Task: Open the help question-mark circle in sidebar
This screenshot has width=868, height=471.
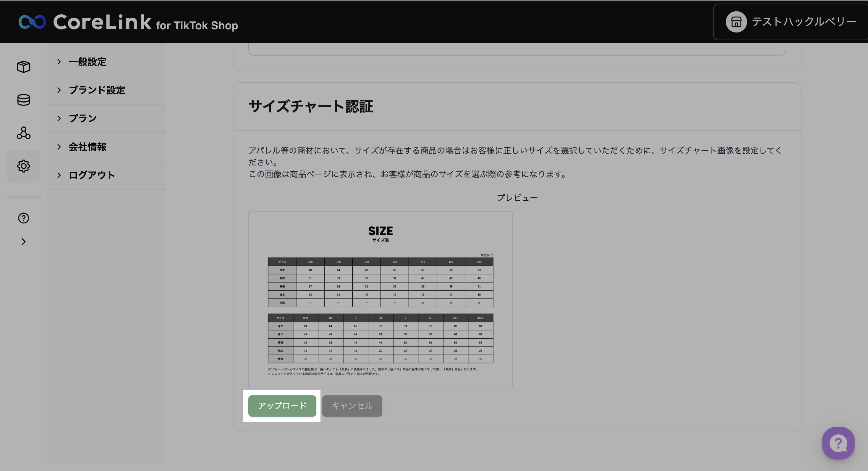Action: coord(24,218)
